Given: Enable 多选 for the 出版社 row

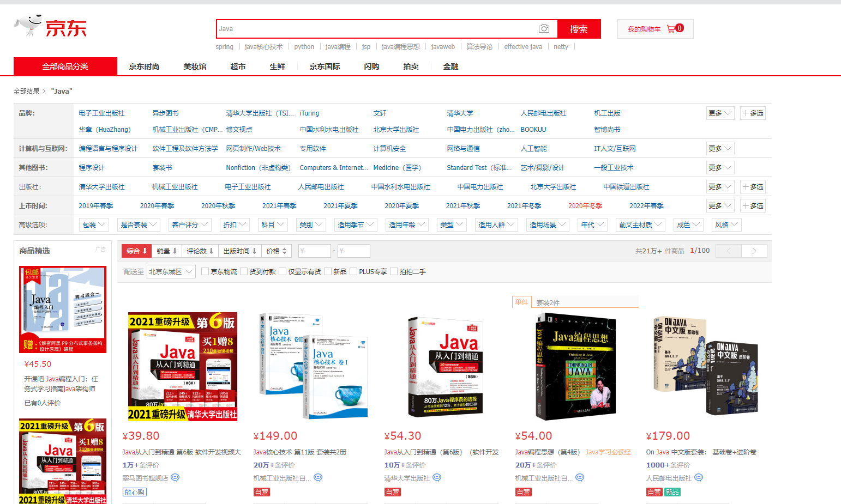Looking at the screenshot, I should [x=753, y=187].
